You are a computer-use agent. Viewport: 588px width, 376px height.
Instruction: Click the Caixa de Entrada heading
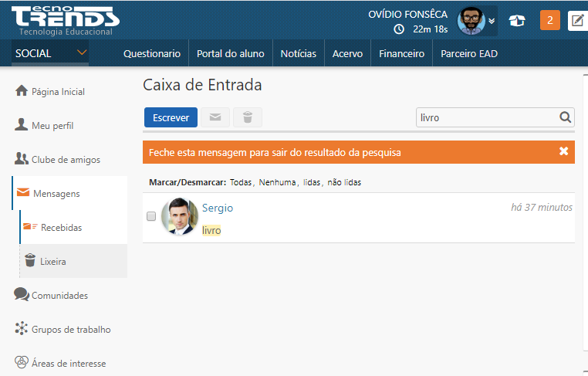(202, 85)
